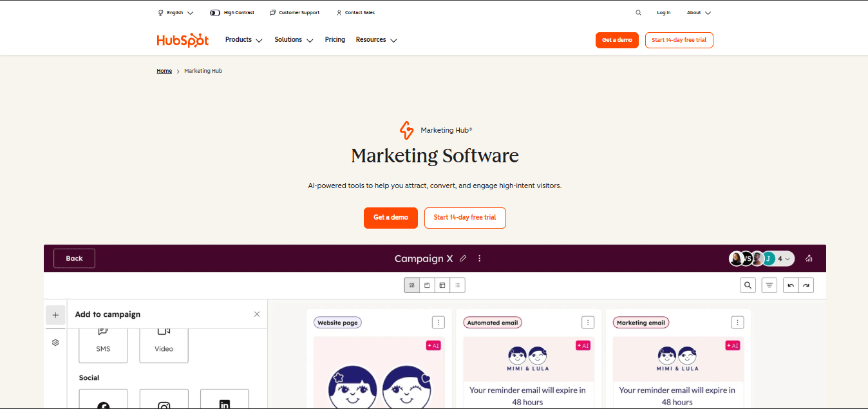Screen dimensions: 868x409
Task: Click the Back button in campaign
Action: click(x=74, y=258)
